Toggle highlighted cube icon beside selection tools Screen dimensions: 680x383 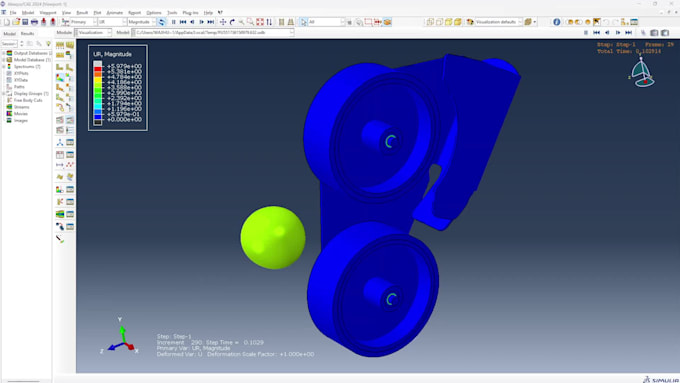coord(387,22)
